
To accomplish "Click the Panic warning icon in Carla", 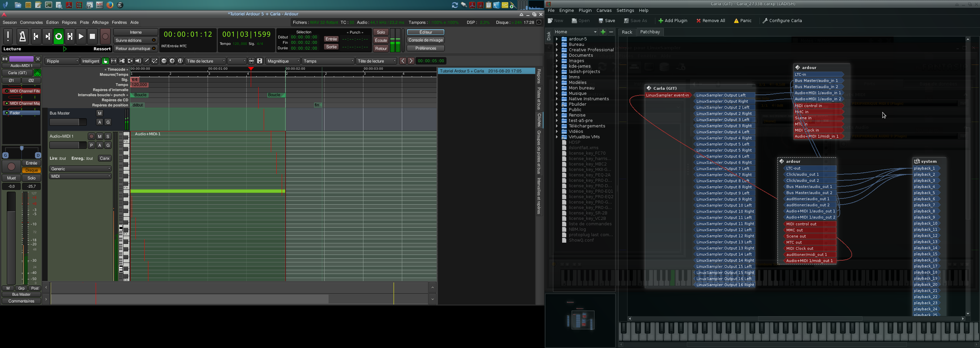I will 736,21.
